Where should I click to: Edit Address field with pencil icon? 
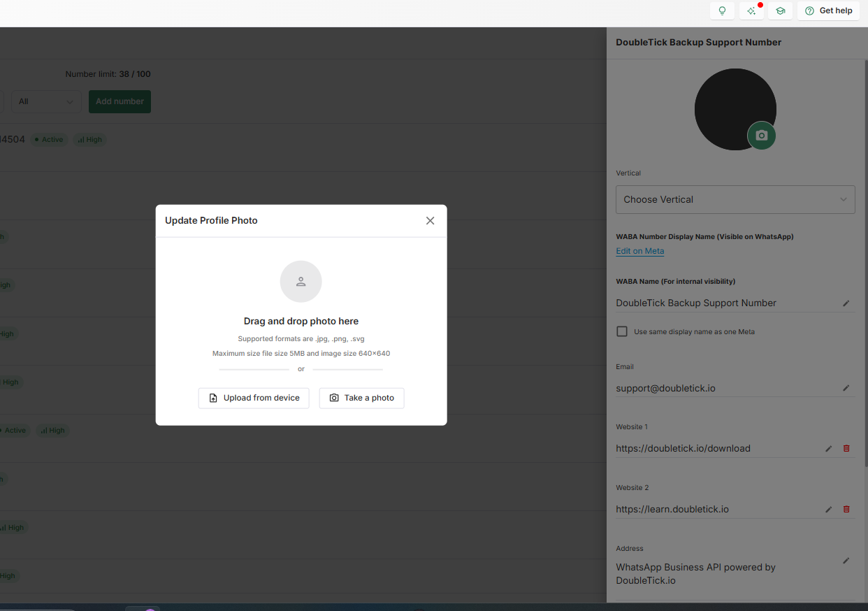846,561
